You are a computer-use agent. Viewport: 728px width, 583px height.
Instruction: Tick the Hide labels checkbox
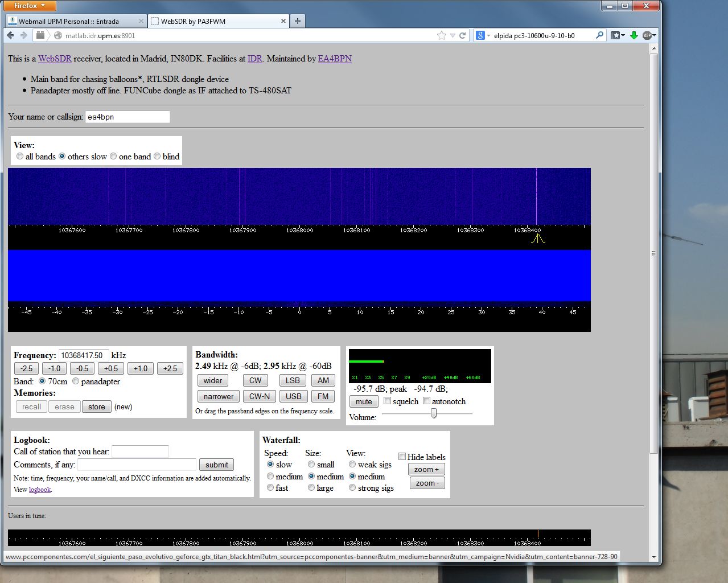(402, 457)
